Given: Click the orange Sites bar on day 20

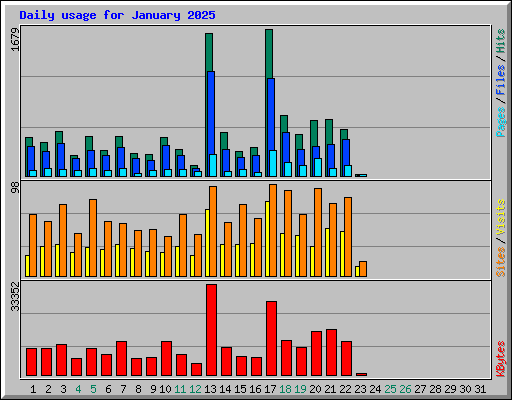Looking at the screenshot, I should pyautogui.click(x=318, y=232).
